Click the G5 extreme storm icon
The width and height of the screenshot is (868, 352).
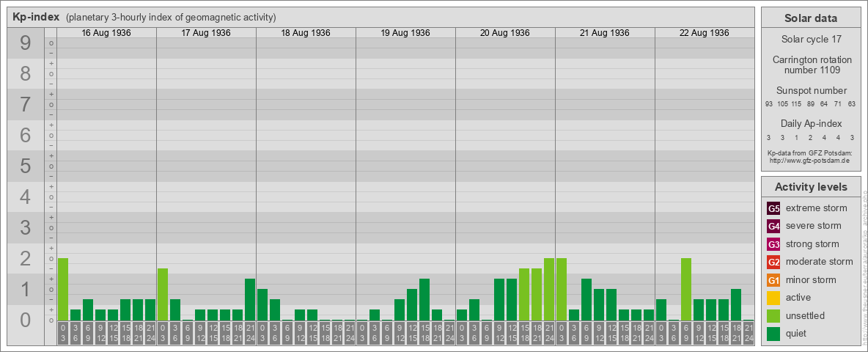(773, 208)
